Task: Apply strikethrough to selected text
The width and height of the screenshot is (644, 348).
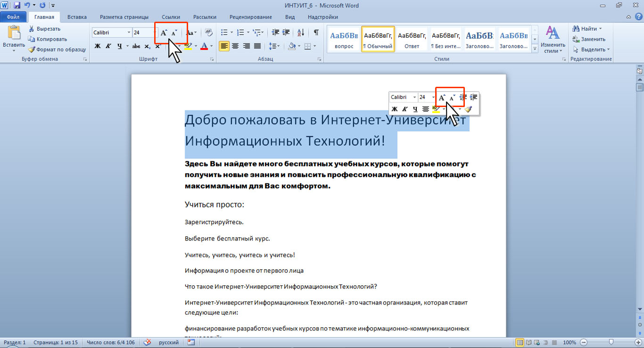Action: tap(136, 46)
